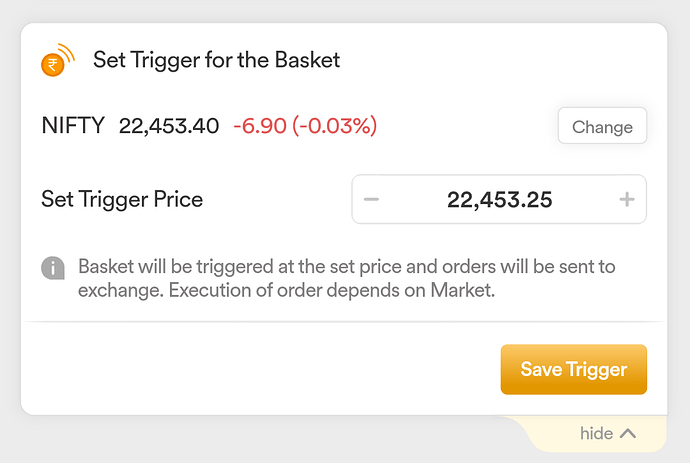
Task: Decrease trigger price with minus icon
Action: click(x=371, y=199)
